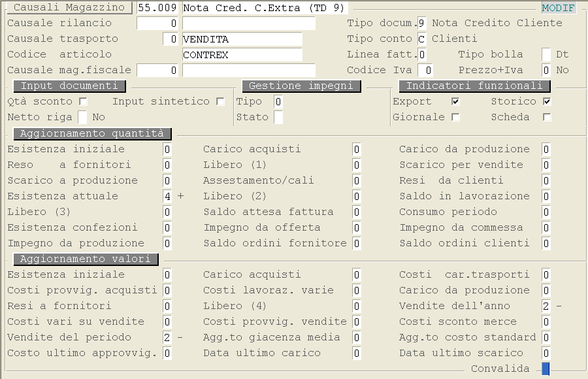Click the CONTREX codice articolo field
The width and height of the screenshot is (588, 379).
242,55
